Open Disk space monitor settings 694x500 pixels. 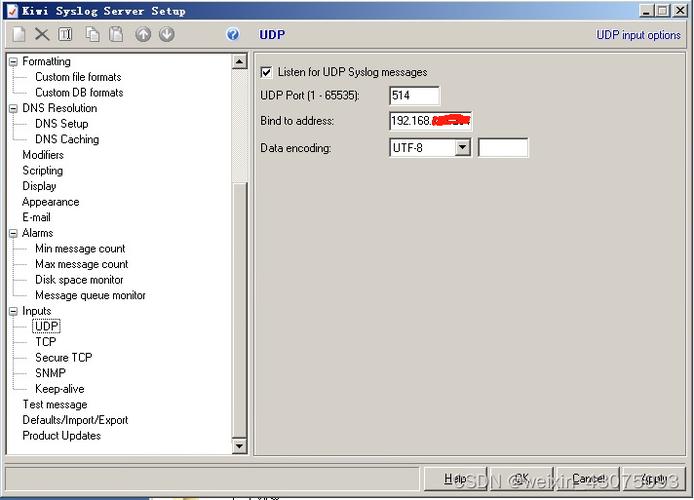(x=79, y=280)
